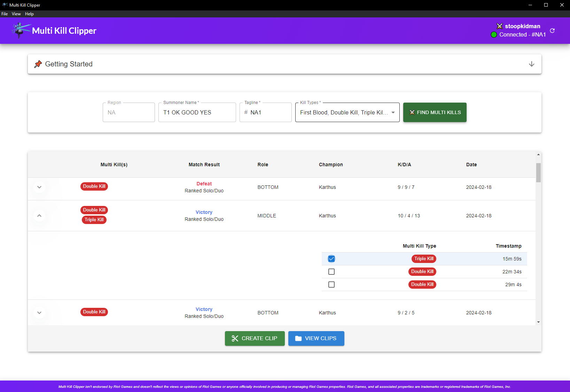Click the results table scrollbar thumb
570x392 pixels.
point(538,173)
